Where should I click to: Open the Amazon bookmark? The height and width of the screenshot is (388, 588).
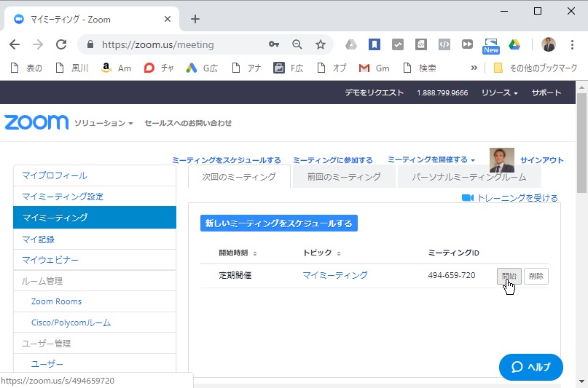click(x=117, y=68)
